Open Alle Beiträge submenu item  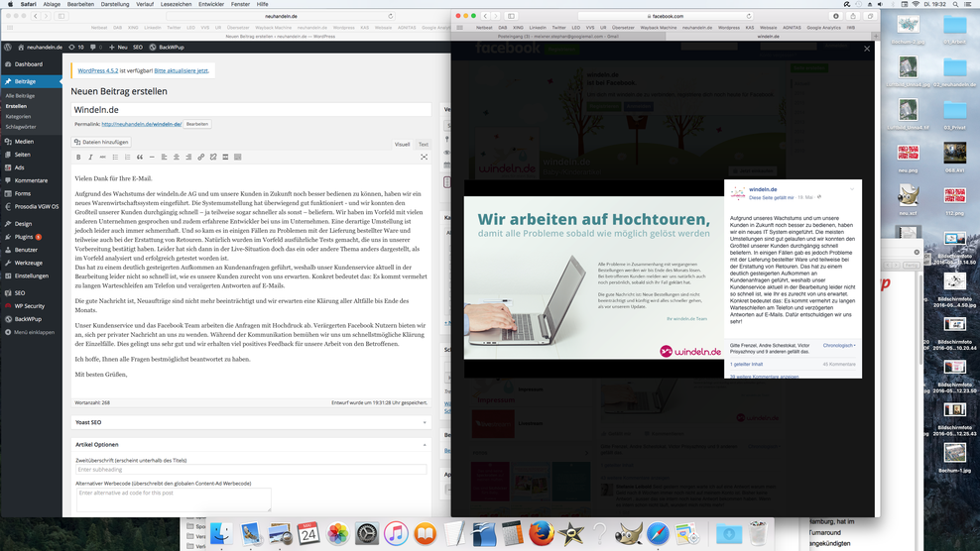tap(20, 96)
